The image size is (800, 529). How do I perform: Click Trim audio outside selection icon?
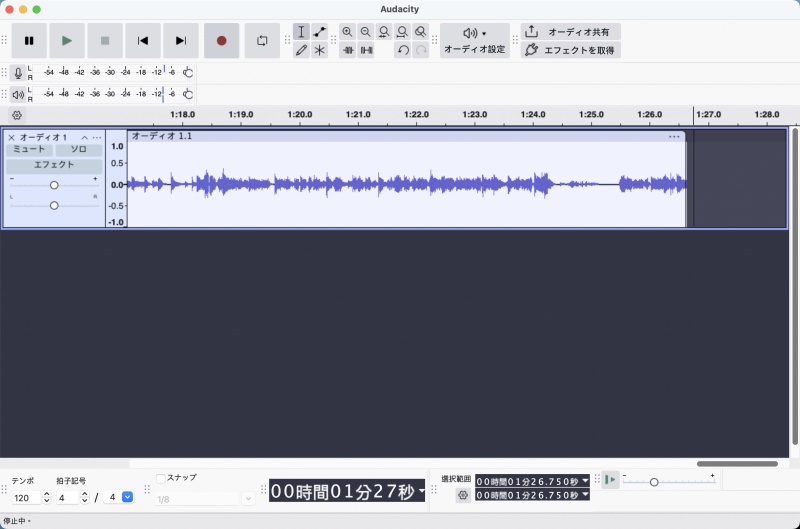(347, 50)
